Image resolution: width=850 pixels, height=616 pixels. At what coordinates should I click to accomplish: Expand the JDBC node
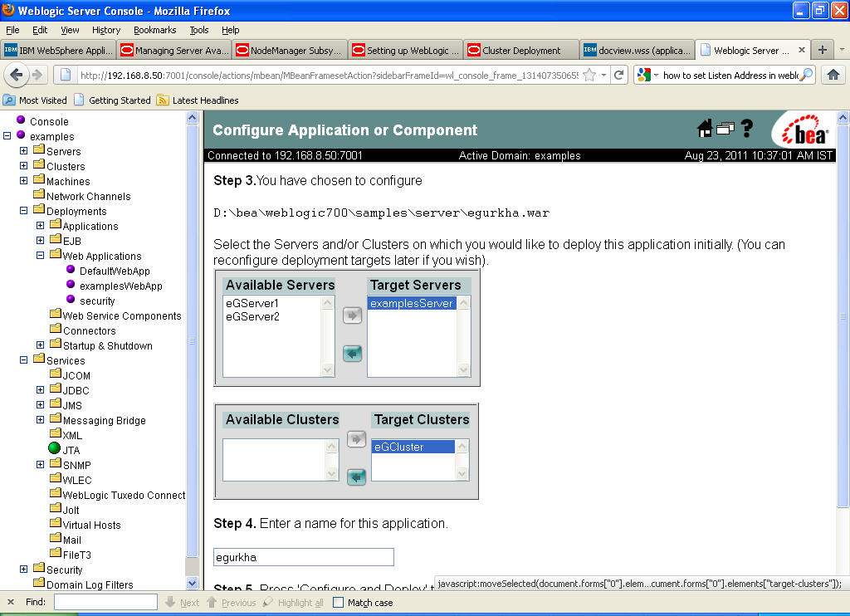point(40,390)
